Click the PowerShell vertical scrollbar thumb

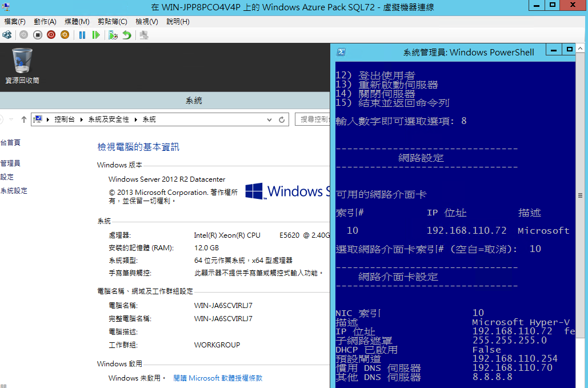point(580,195)
